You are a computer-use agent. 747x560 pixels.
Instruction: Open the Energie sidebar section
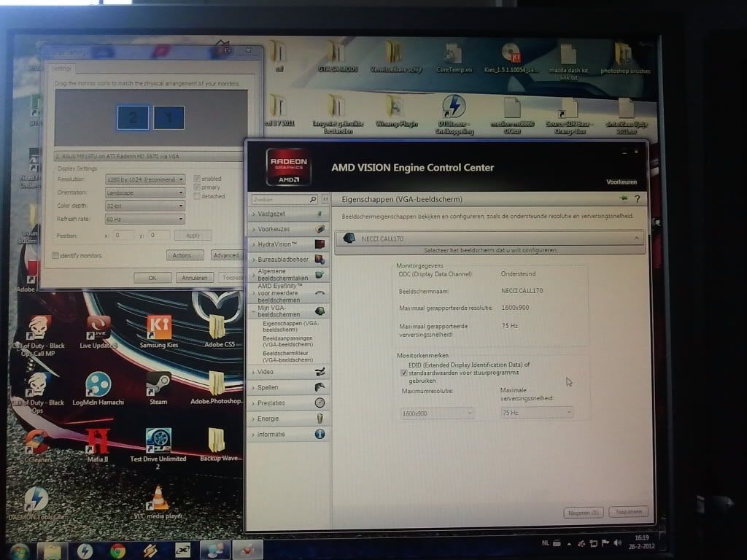[289, 419]
